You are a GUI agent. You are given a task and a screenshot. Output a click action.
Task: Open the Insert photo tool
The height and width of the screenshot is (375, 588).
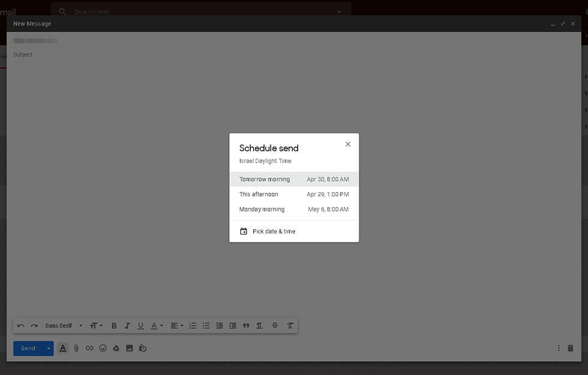(x=129, y=348)
